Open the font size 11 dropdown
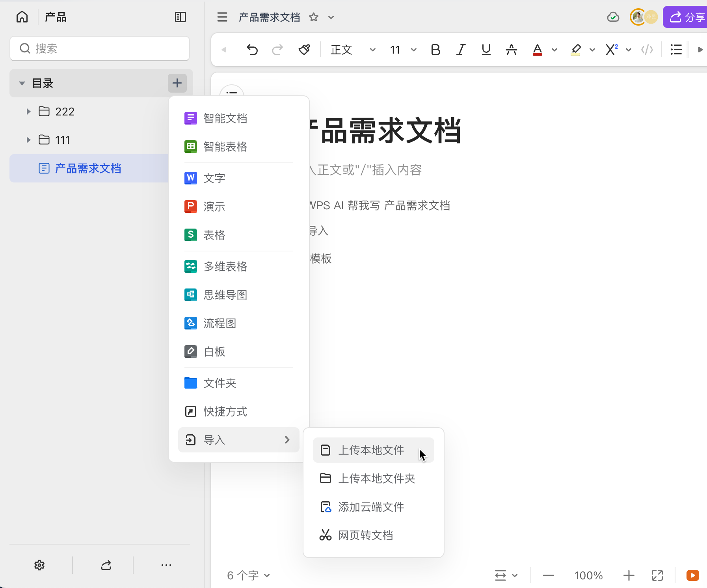Image resolution: width=707 pixels, height=588 pixels. 403,50
